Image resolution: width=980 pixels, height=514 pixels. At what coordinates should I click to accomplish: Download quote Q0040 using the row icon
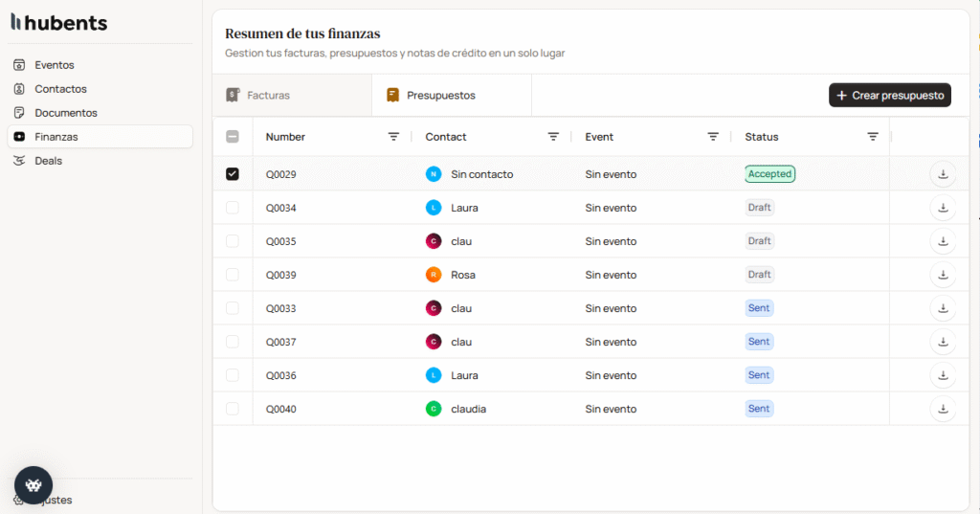(943, 409)
